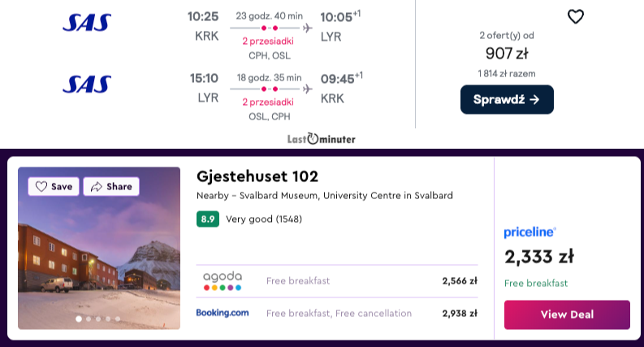Open the Gjestehuset 102 hotel title

pyautogui.click(x=257, y=176)
